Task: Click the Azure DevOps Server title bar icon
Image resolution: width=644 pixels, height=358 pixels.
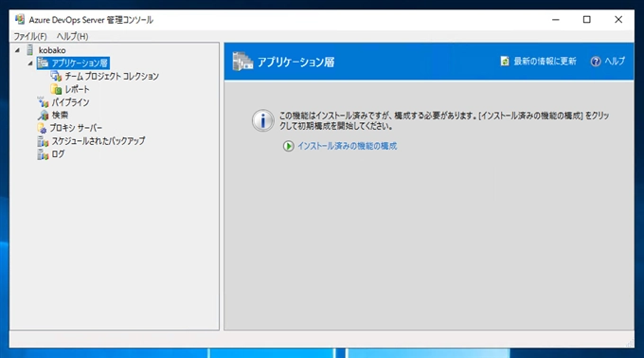Action: (20, 19)
